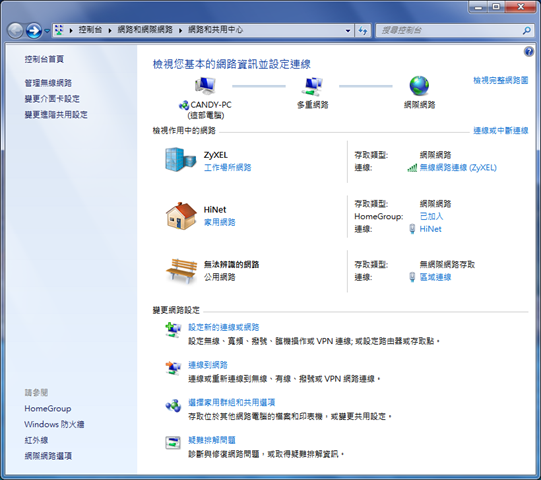Expand the arrow before 控制台 breadcrumb
The image size is (541, 480).
[71, 30]
